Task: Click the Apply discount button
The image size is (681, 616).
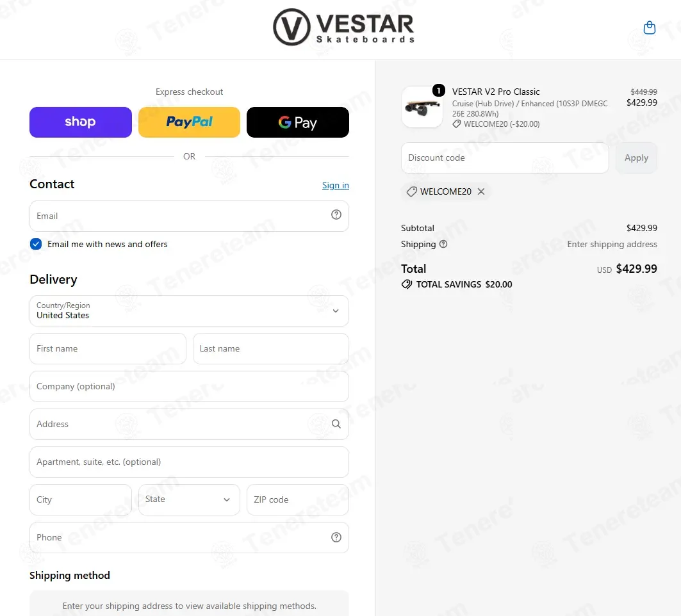Action: pos(636,158)
